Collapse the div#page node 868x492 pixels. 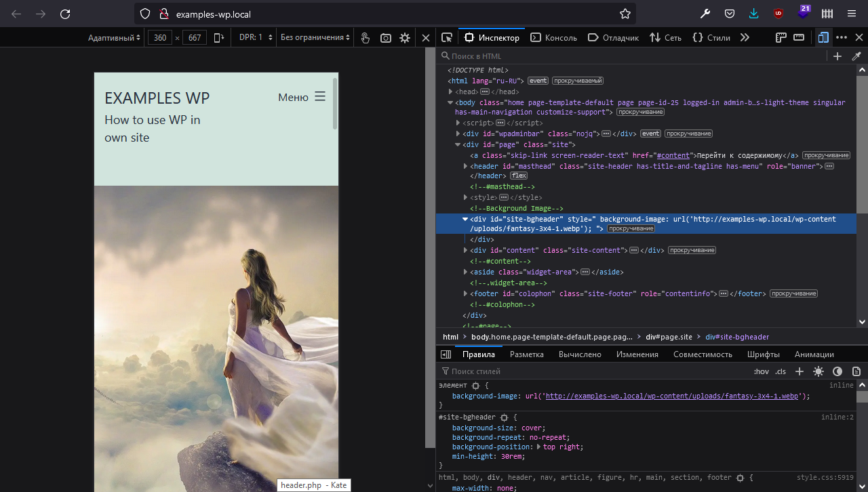[x=458, y=144]
